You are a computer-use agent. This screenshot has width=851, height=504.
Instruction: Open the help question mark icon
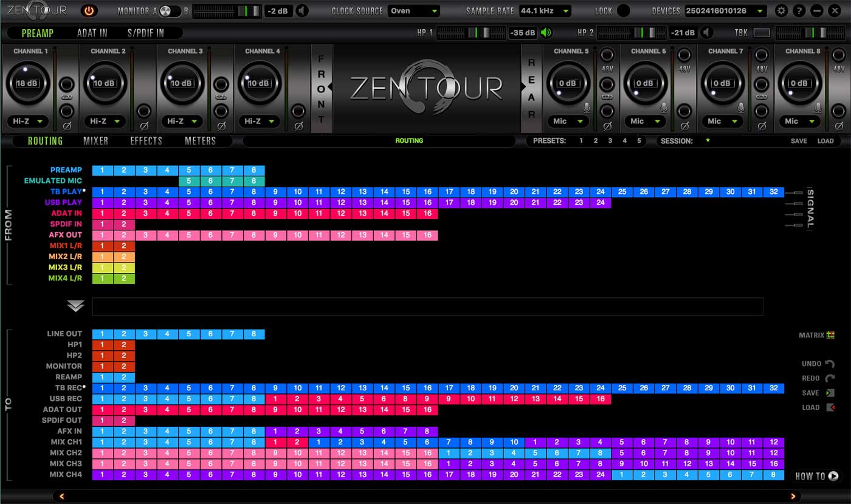pos(799,11)
